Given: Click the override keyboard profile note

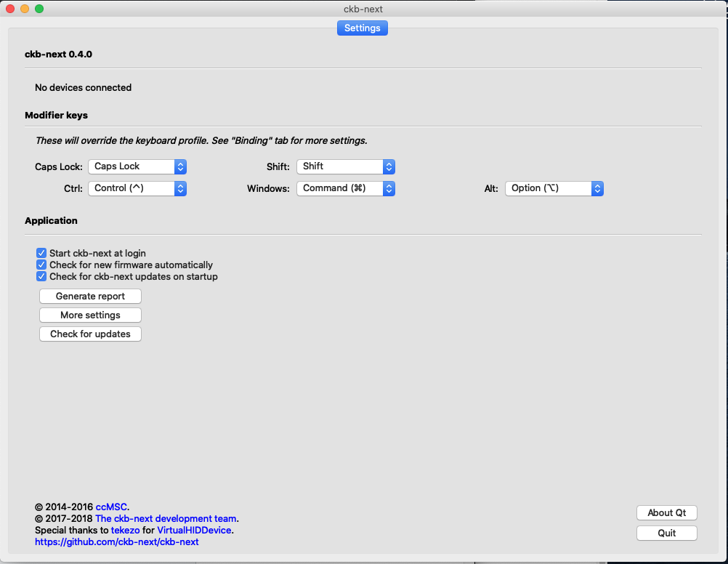Looking at the screenshot, I should click(201, 141).
